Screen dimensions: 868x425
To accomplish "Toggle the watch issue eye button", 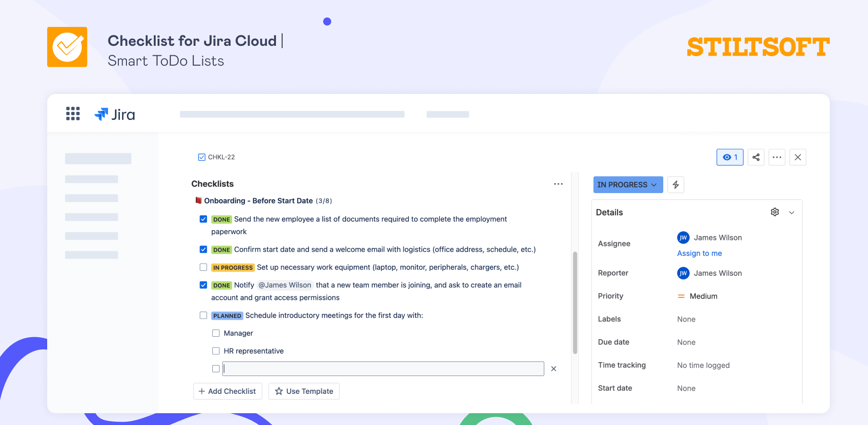I will click(730, 157).
